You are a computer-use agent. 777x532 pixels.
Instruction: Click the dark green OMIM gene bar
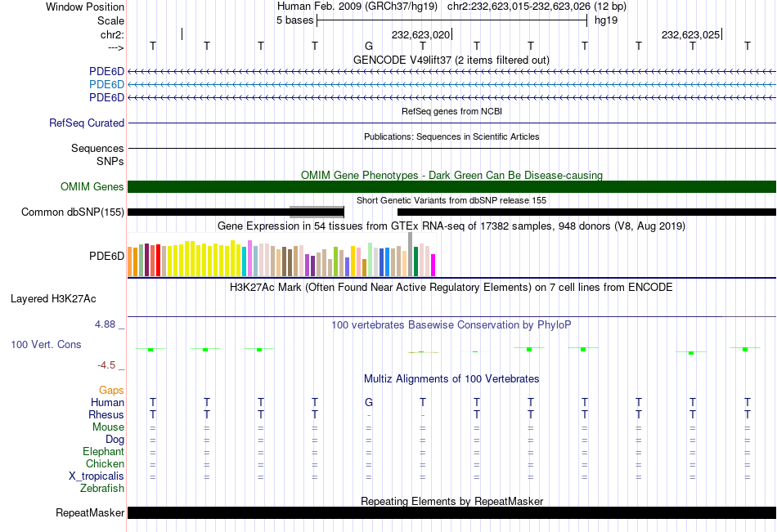(452, 187)
